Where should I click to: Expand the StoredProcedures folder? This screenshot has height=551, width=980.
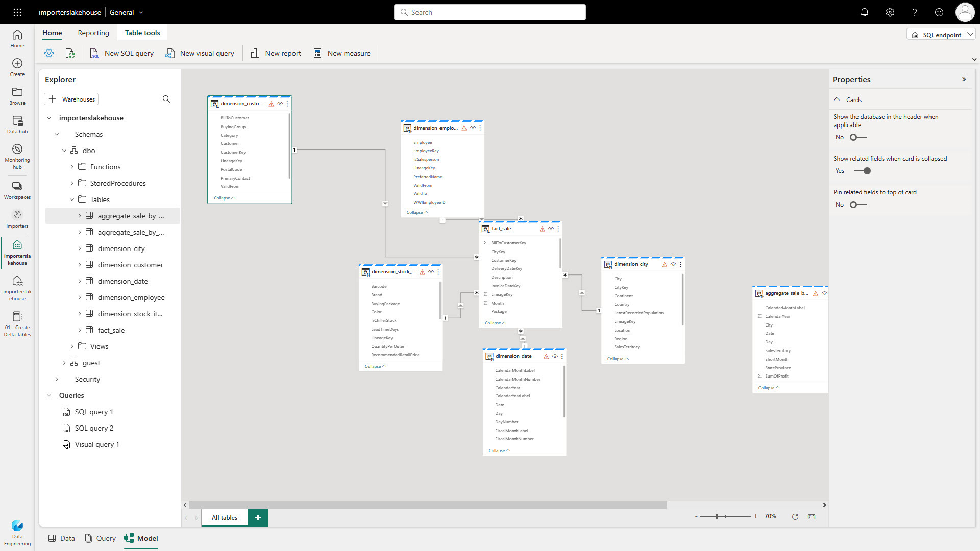(72, 183)
